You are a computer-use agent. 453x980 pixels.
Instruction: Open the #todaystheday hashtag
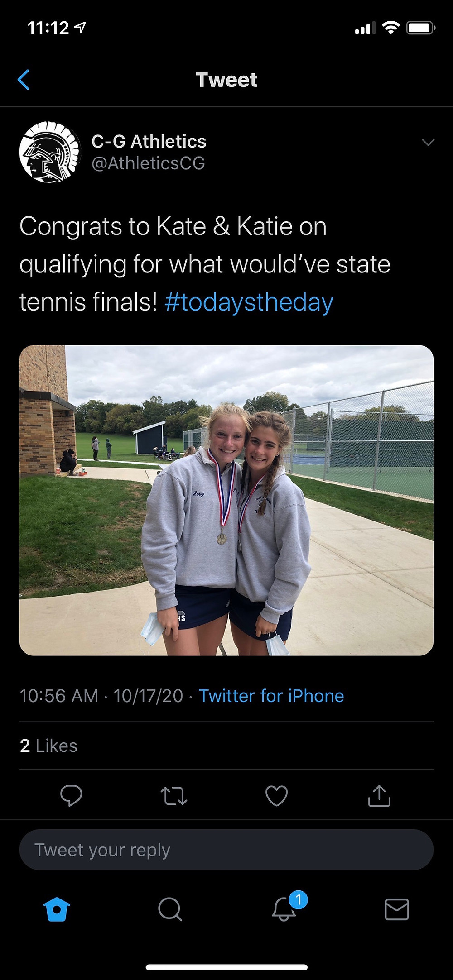click(249, 302)
